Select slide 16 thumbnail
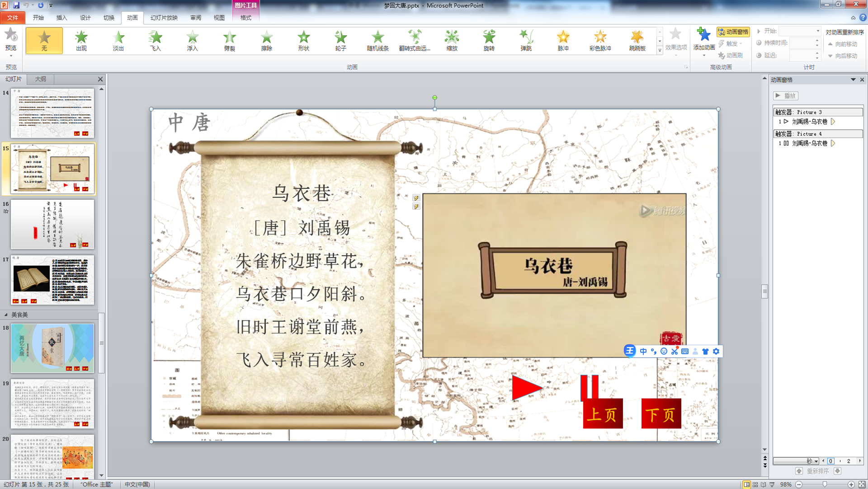868x489 pixels. (52, 224)
